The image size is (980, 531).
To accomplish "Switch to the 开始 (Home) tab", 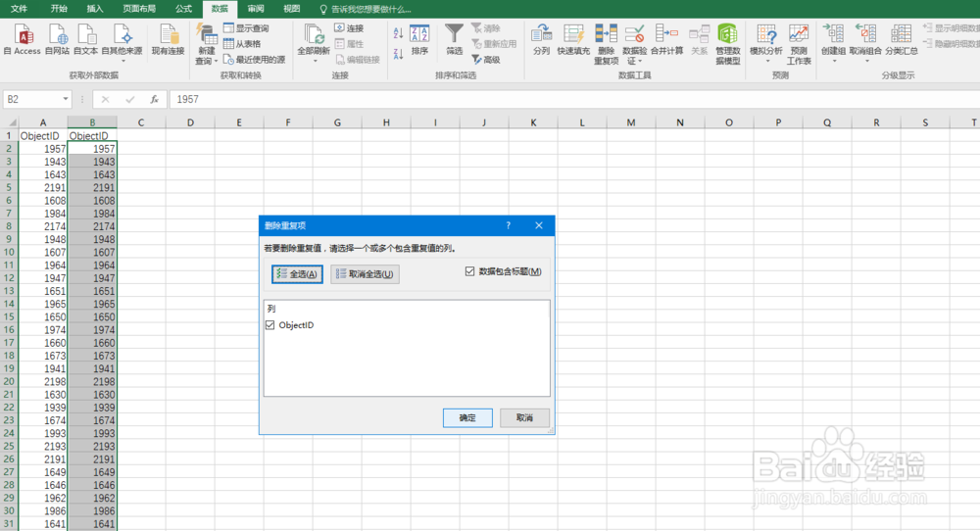I will tap(59, 9).
